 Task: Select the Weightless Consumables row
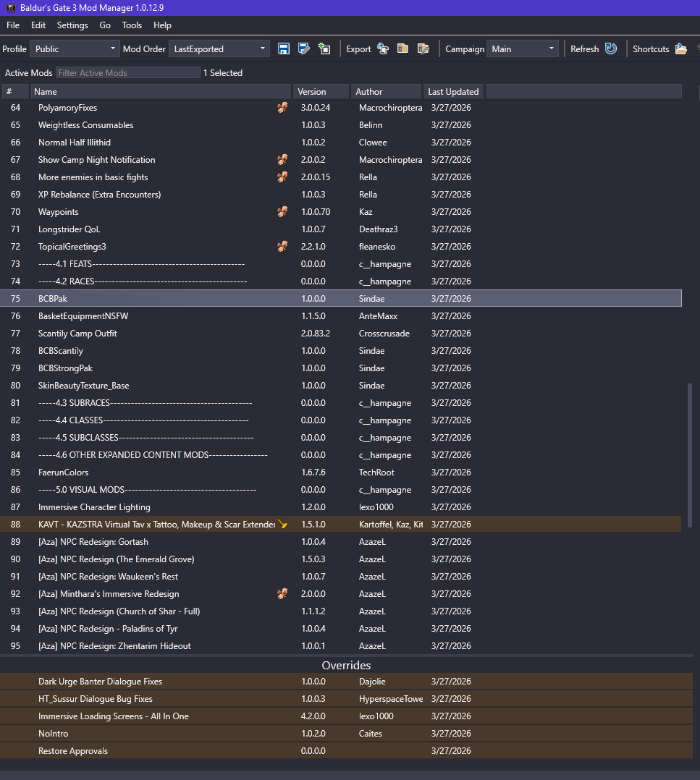point(341,125)
